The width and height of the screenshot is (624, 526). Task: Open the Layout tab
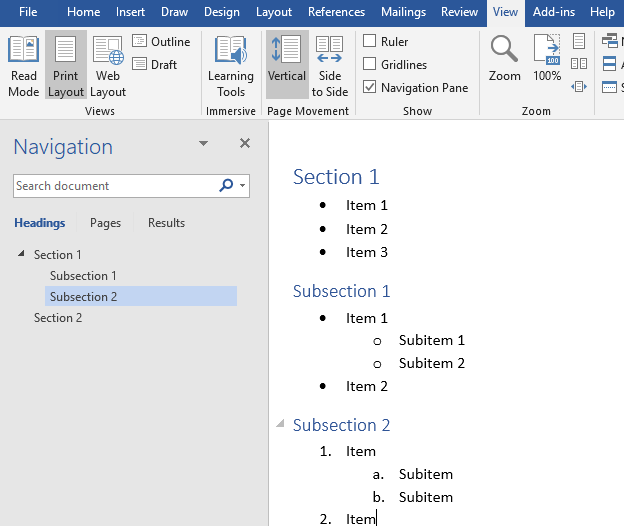[274, 12]
